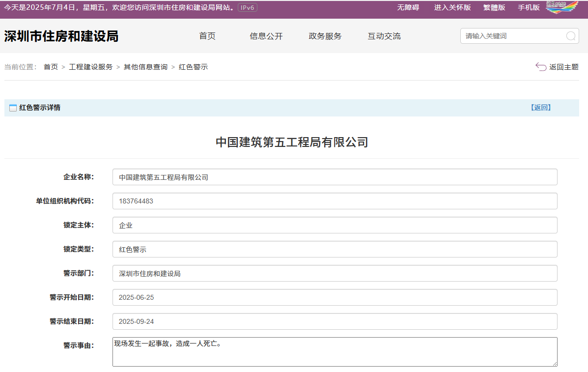The image size is (588, 372).
Task: Click the 【返回】 link
Action: pyautogui.click(x=541, y=108)
